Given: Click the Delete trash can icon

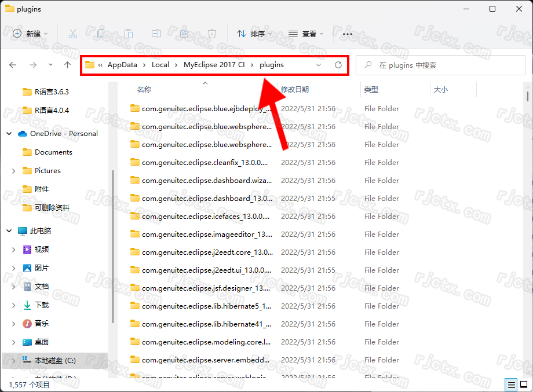Looking at the screenshot, I should pyautogui.click(x=212, y=34).
